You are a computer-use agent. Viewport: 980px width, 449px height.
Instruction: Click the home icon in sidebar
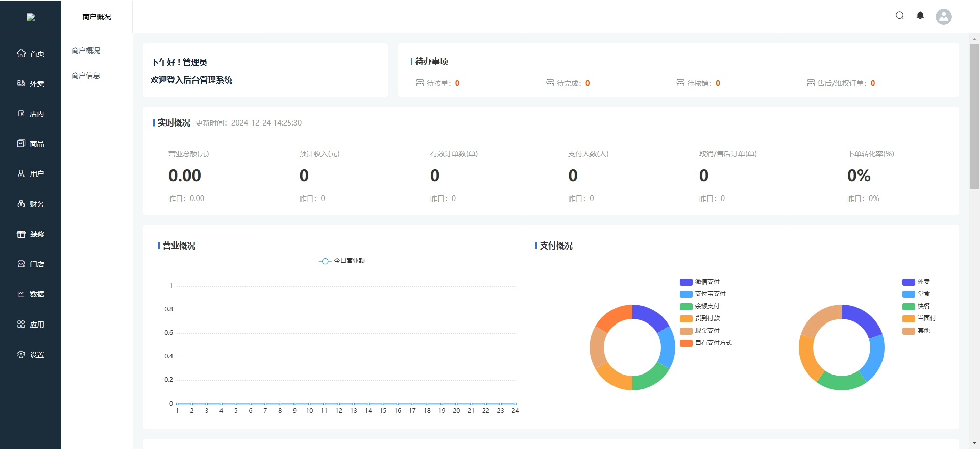pyautogui.click(x=21, y=53)
